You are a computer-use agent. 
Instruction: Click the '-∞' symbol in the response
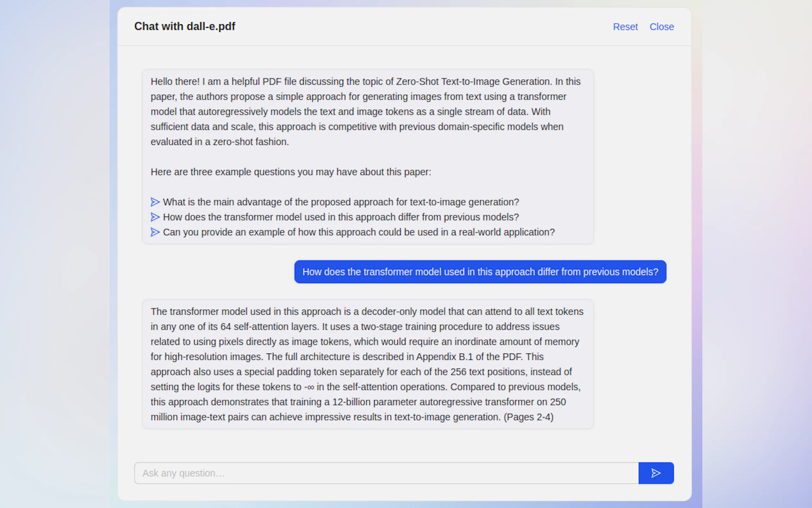pyautogui.click(x=309, y=387)
